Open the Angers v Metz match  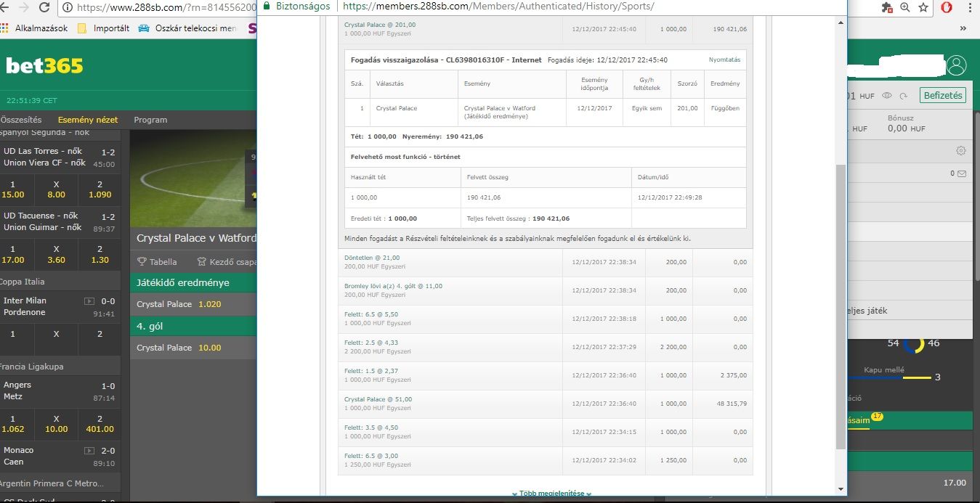point(60,390)
